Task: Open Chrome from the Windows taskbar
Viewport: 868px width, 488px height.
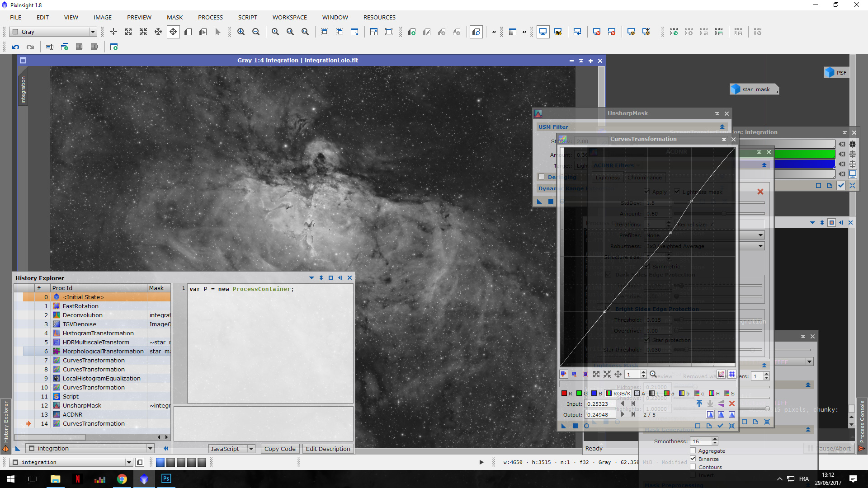Action: pyautogui.click(x=122, y=479)
